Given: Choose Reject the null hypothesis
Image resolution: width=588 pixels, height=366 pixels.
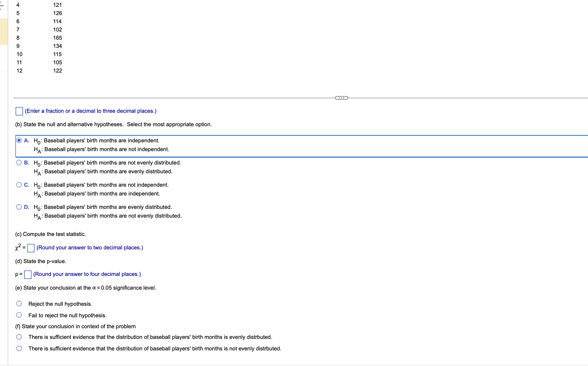Looking at the screenshot, I should (x=19, y=304).
